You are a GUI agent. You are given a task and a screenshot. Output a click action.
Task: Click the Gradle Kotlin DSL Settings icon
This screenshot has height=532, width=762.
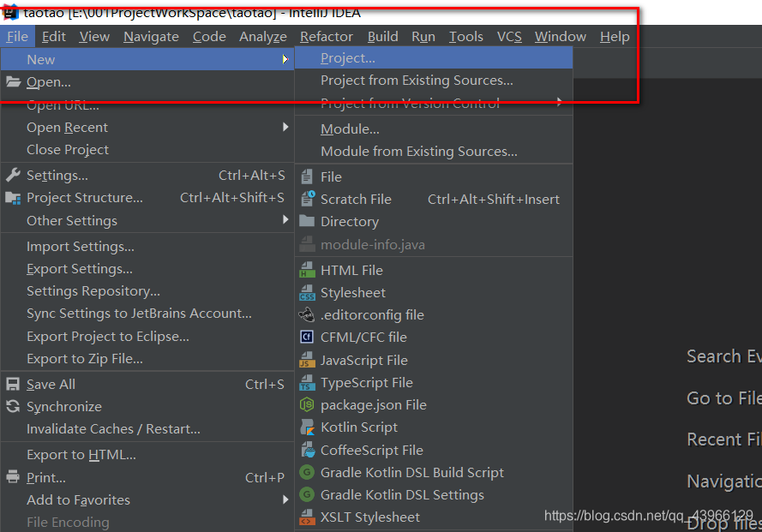(307, 494)
